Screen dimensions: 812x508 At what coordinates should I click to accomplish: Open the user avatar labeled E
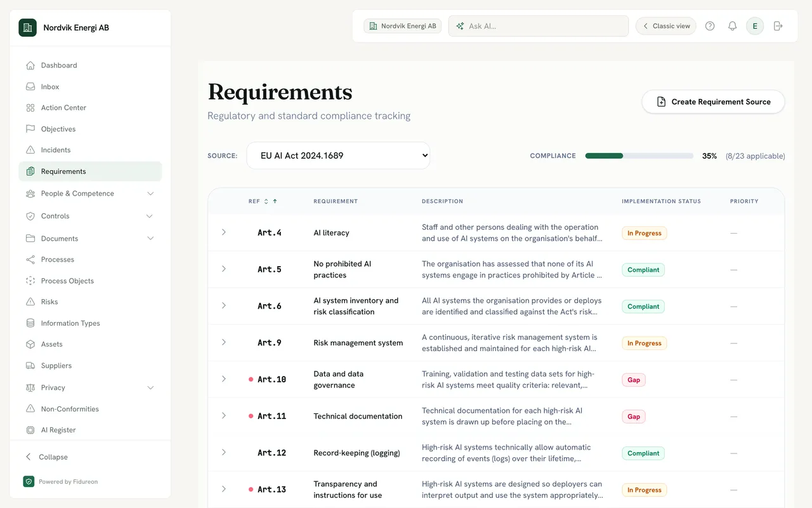coord(755,26)
